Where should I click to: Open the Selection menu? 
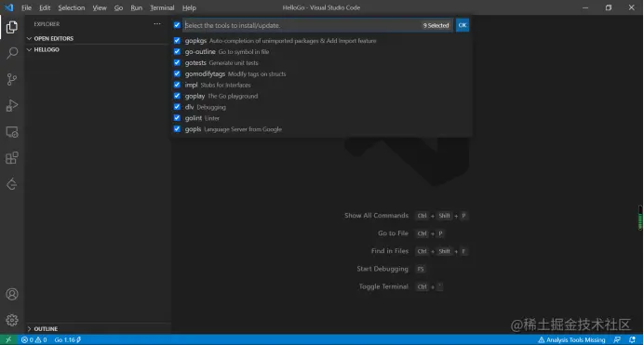(x=72, y=7)
